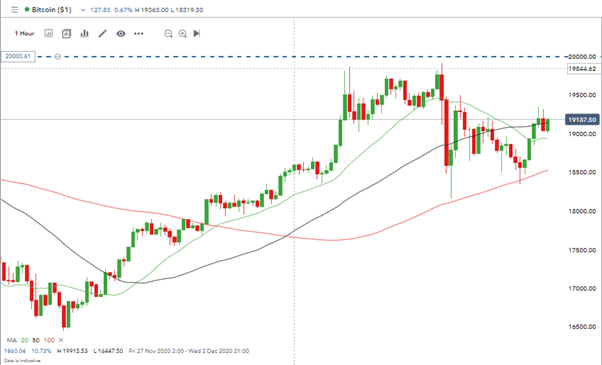Click the second boxed chart icon in toolbar
The width and height of the screenshot is (602, 365).
(x=66, y=34)
